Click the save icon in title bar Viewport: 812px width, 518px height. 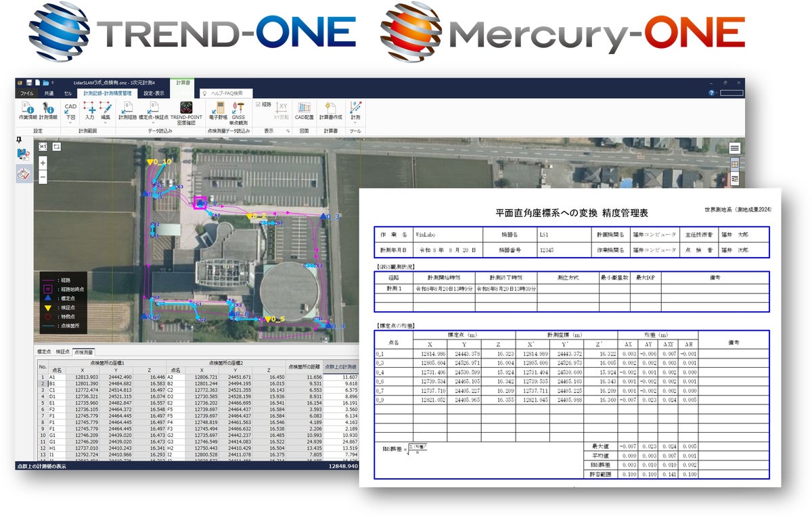click(x=29, y=83)
